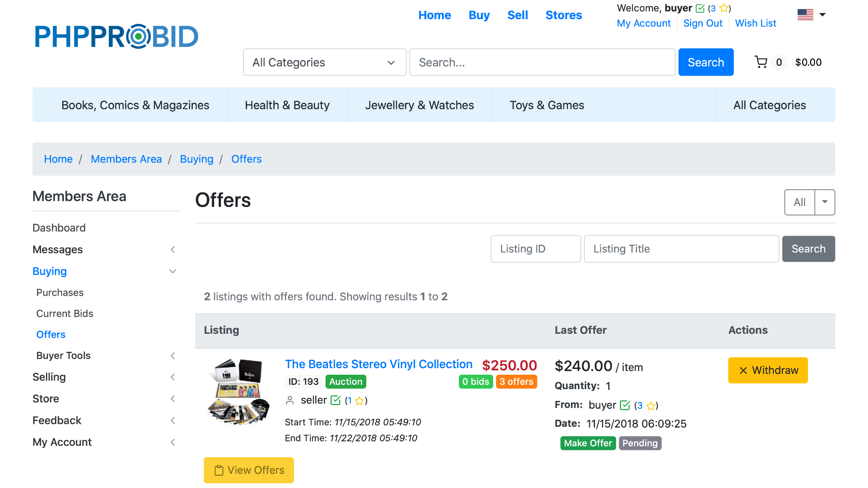Screen dimensions: 868x488
Task: Collapse the Buying sidebar section
Action: 173,271
